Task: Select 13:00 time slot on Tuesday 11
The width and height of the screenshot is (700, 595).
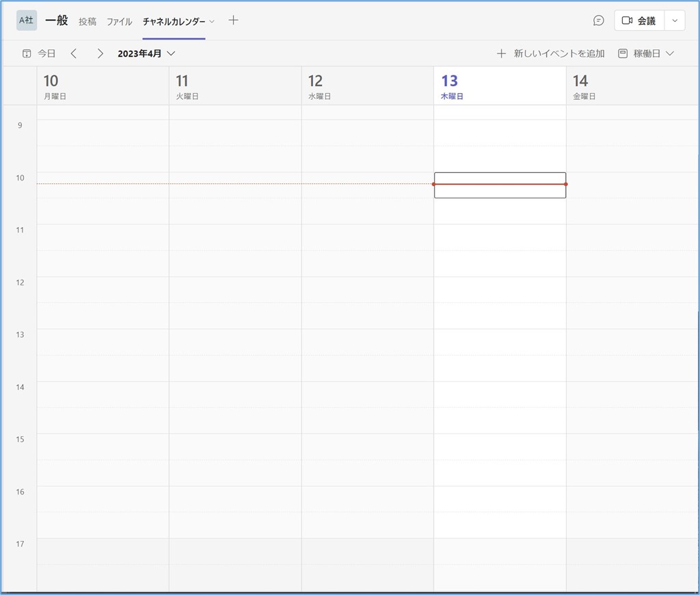Action: 235,342
